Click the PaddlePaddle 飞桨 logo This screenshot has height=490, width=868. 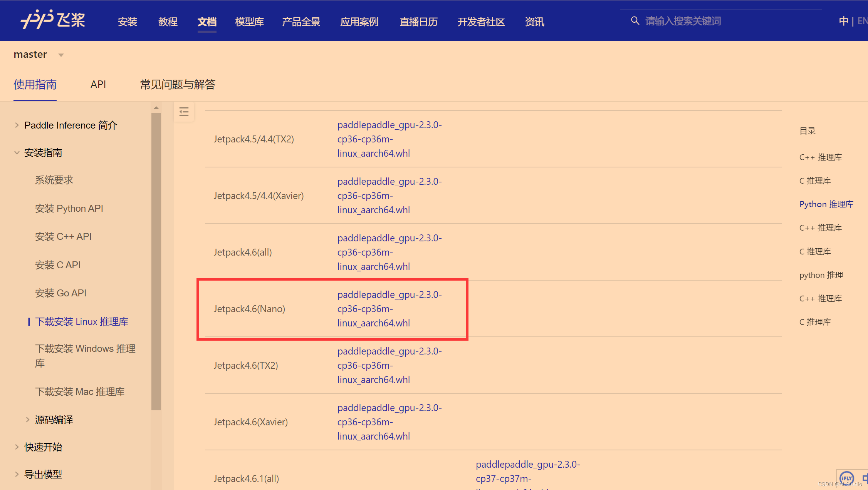pos(53,20)
